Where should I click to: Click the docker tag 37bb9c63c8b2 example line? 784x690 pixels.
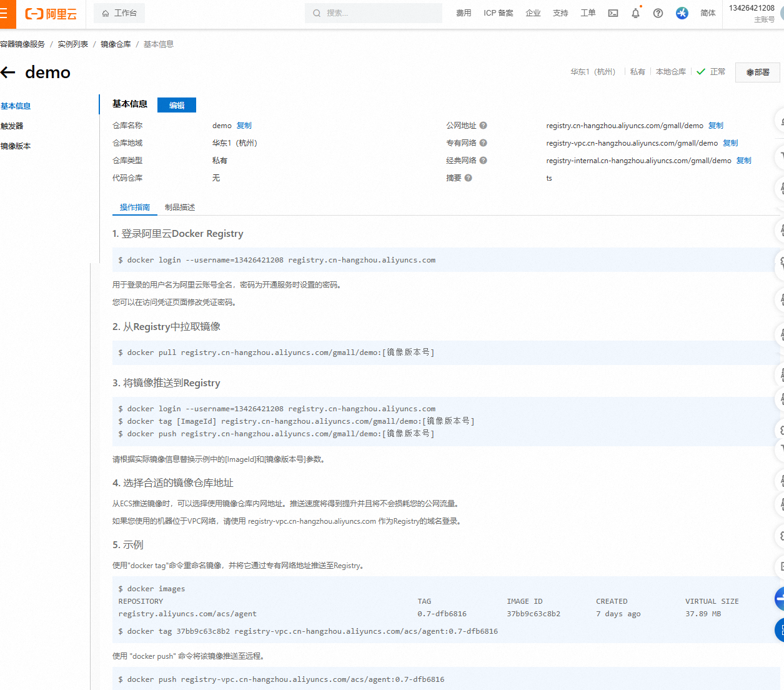tap(308, 631)
